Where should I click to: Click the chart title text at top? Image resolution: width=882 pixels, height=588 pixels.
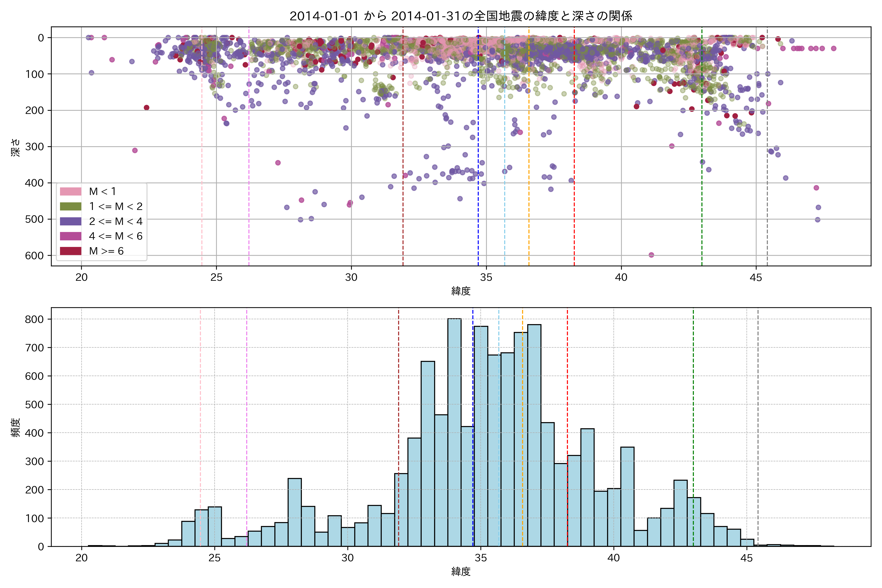tap(461, 16)
